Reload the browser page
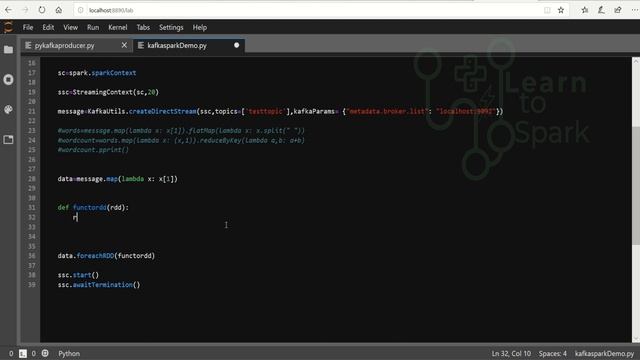 click(x=42, y=10)
